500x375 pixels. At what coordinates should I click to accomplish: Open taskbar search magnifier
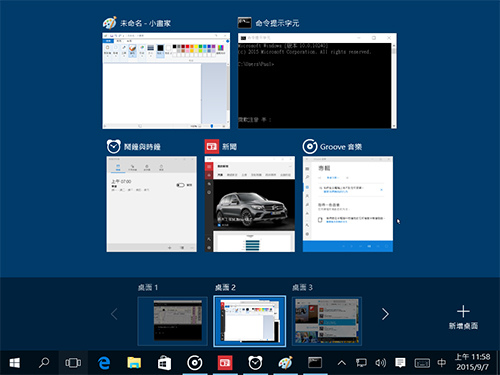(x=44, y=363)
